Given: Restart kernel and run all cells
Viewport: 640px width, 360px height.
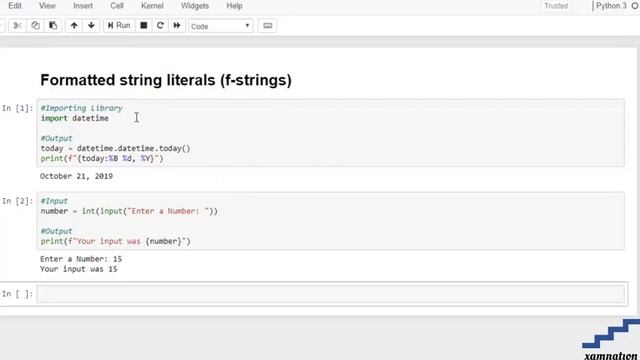Looking at the screenshot, I should 177,26.
